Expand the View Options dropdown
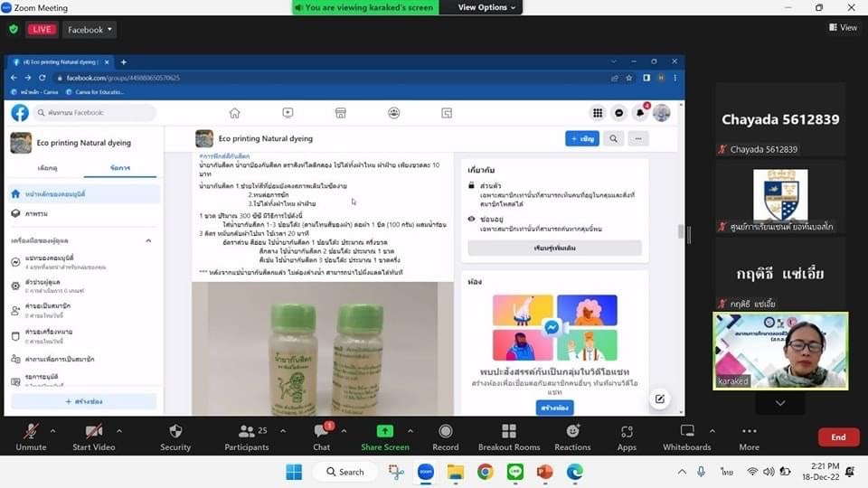This screenshot has width=868, height=488. pyautogui.click(x=486, y=7)
